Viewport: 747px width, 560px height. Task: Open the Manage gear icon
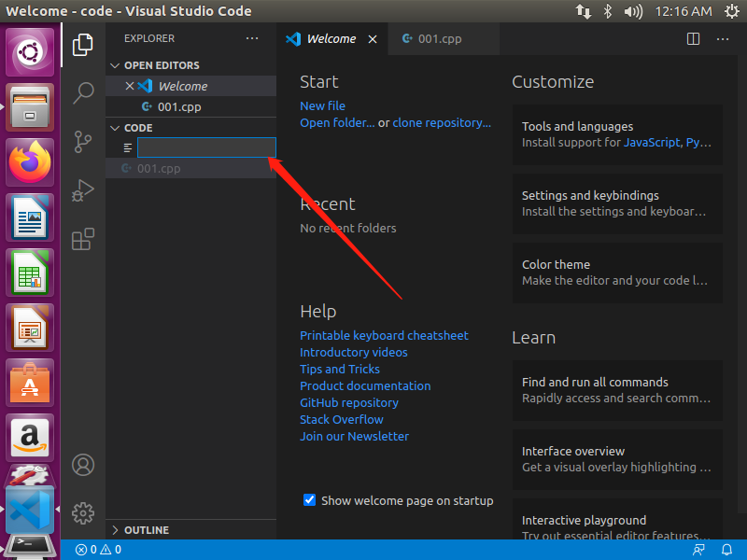point(83,512)
